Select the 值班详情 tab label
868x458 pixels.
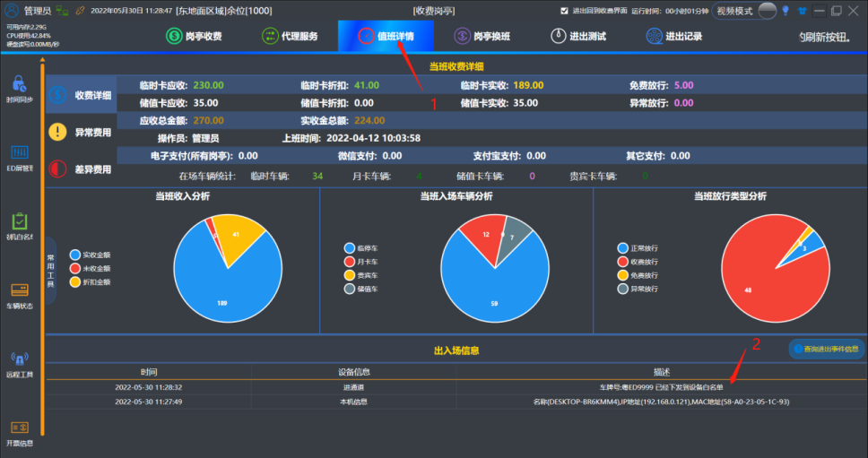395,37
